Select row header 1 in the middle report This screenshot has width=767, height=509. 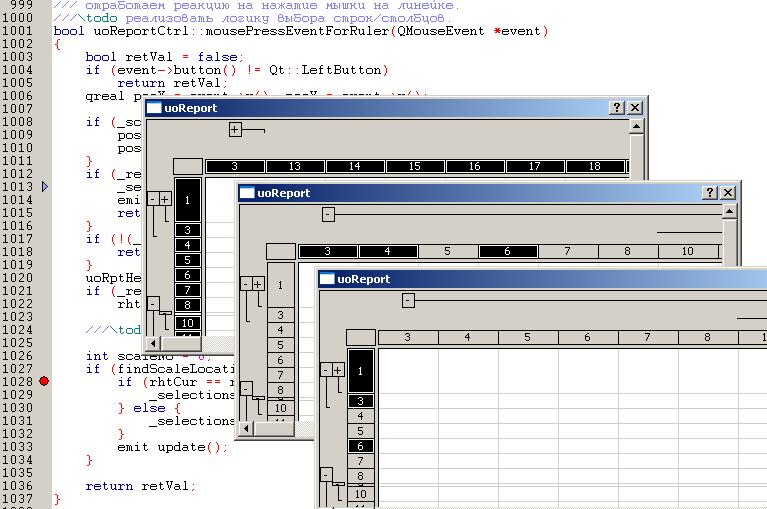click(x=281, y=285)
